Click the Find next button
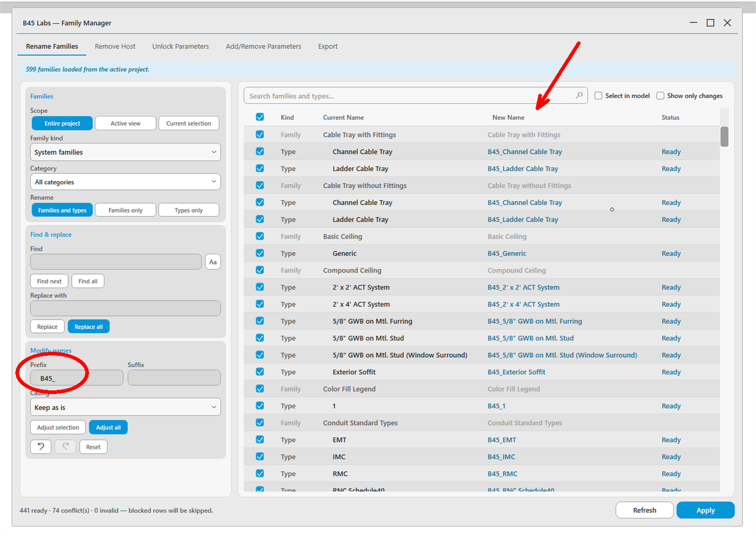Viewport: 756px width, 536px height. coord(49,281)
